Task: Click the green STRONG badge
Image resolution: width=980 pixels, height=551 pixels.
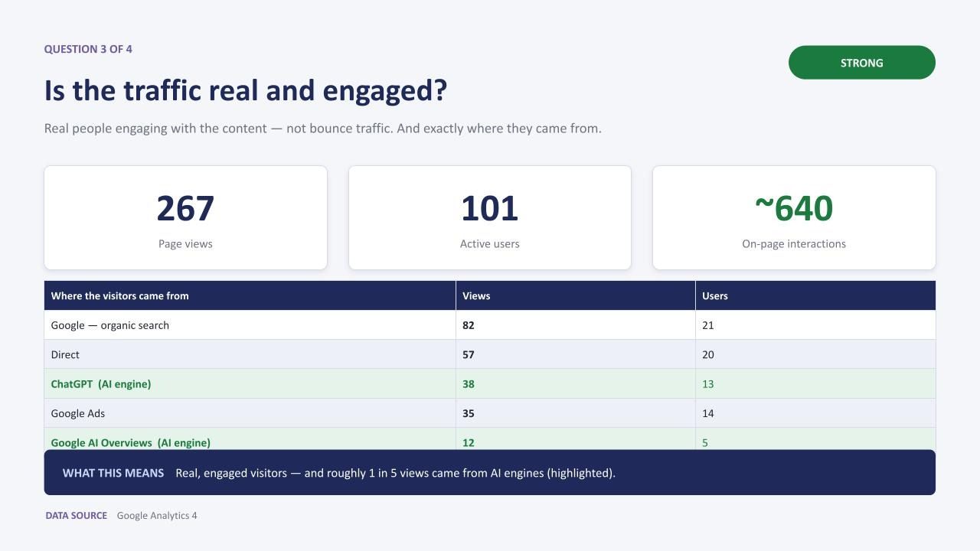Action: tap(861, 63)
